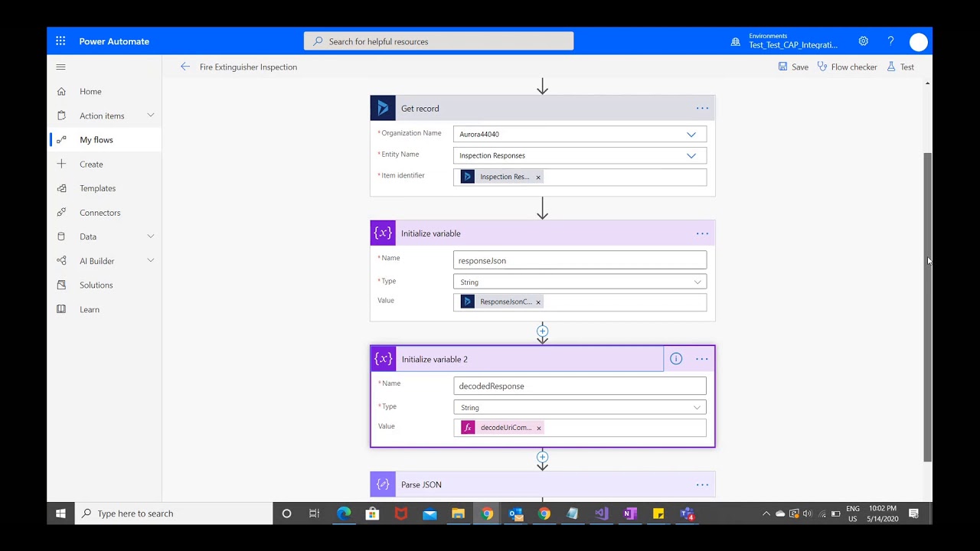This screenshot has width=980, height=551.
Task: Remove the Inspection Res... token
Action: (x=538, y=177)
